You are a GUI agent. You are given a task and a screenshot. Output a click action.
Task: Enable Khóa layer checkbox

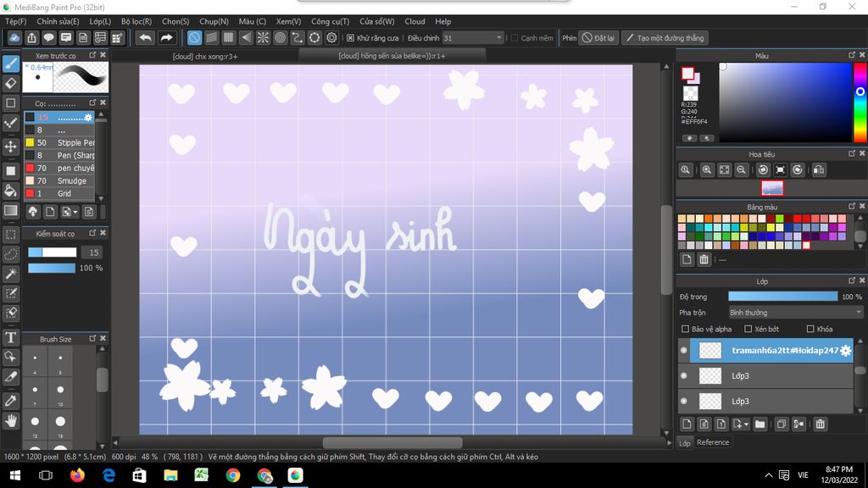click(810, 329)
